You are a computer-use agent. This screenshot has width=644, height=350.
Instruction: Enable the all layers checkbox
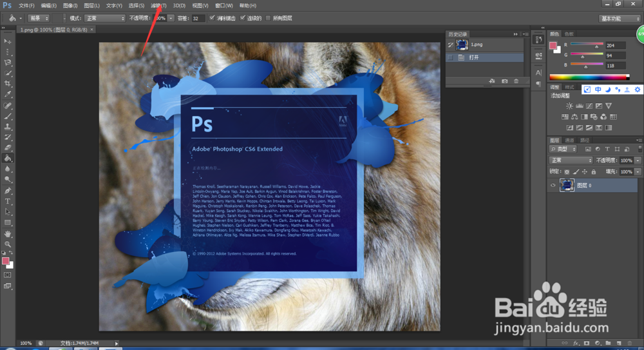pyautogui.click(x=268, y=18)
